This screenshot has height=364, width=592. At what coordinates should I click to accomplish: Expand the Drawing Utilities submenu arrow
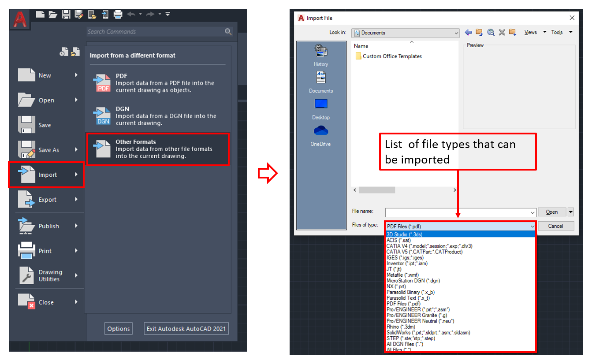point(76,275)
